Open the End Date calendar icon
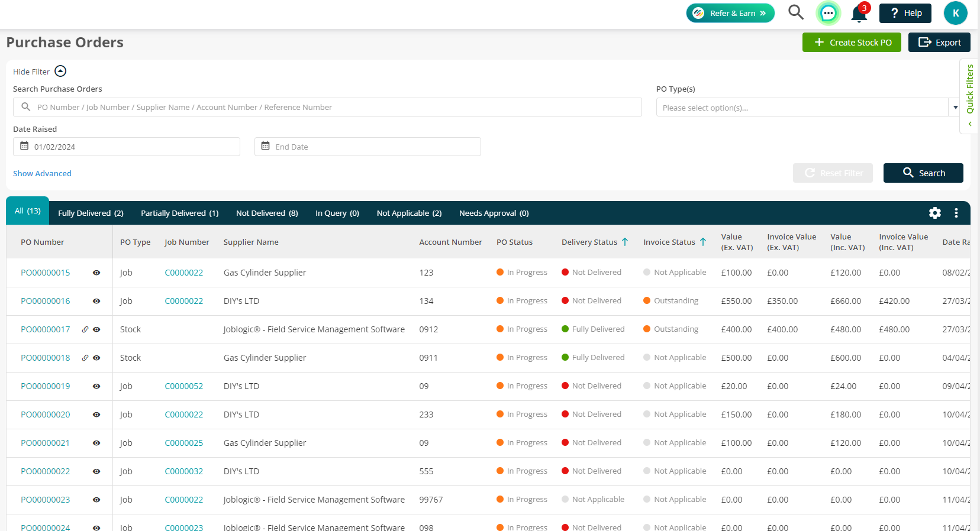 pos(266,146)
